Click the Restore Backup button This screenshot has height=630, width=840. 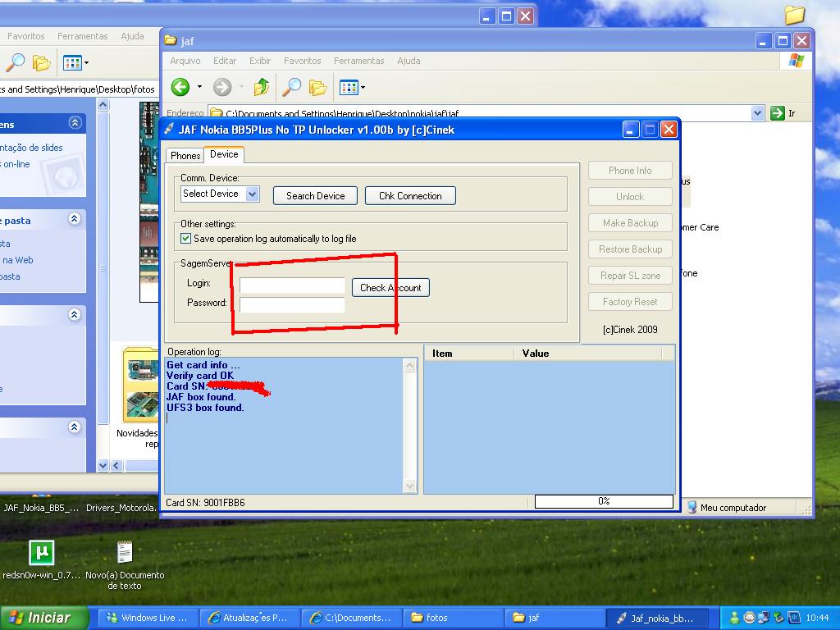coord(630,249)
